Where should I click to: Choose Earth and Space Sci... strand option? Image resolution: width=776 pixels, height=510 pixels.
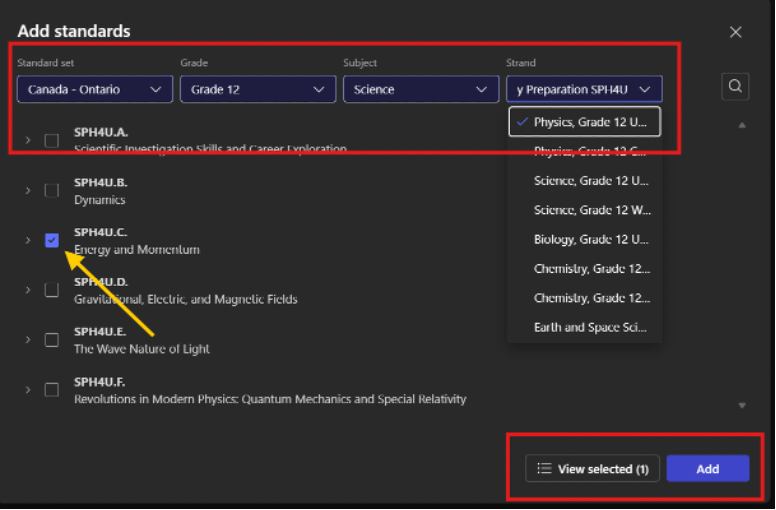point(584,327)
